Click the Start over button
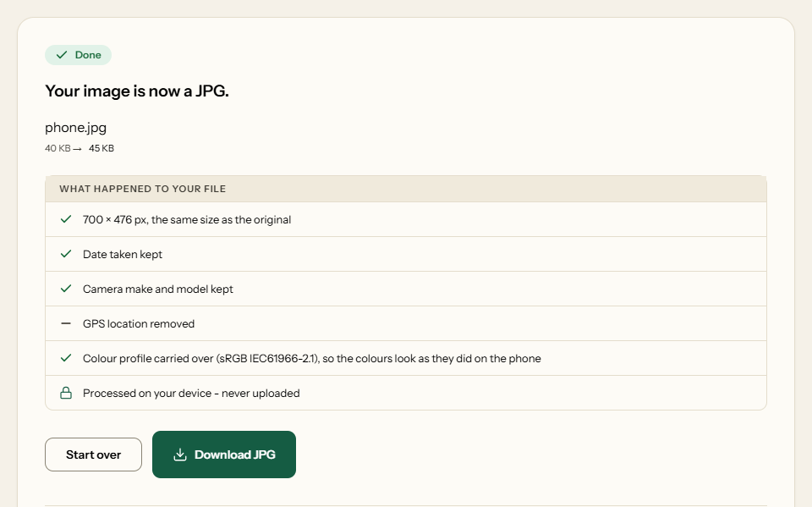 coord(93,455)
